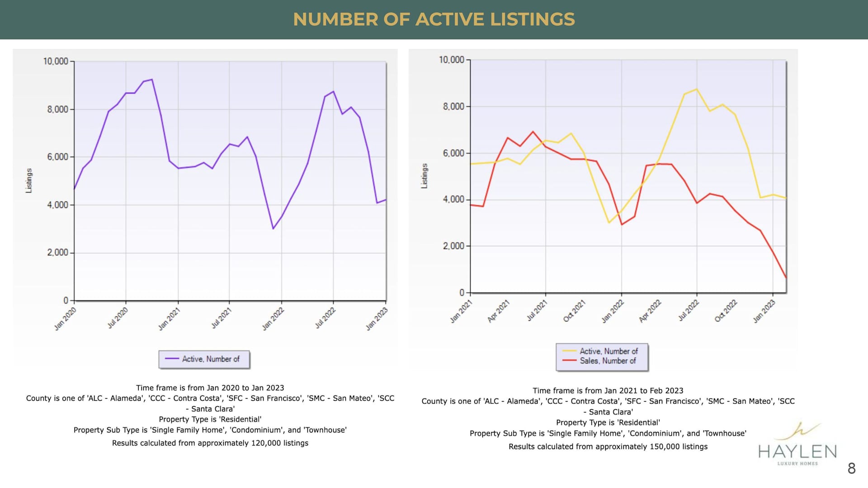Click the 10,000 y-axis label on left chart

pos(56,61)
